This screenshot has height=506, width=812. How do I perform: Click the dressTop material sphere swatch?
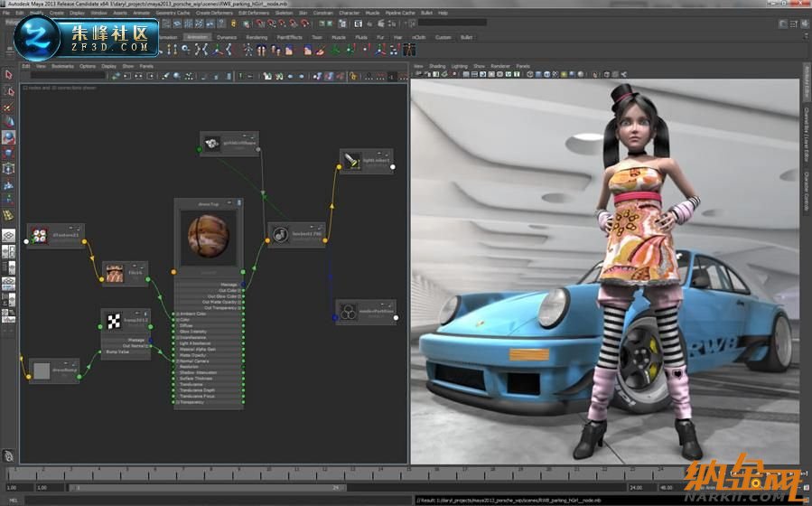[x=208, y=236]
